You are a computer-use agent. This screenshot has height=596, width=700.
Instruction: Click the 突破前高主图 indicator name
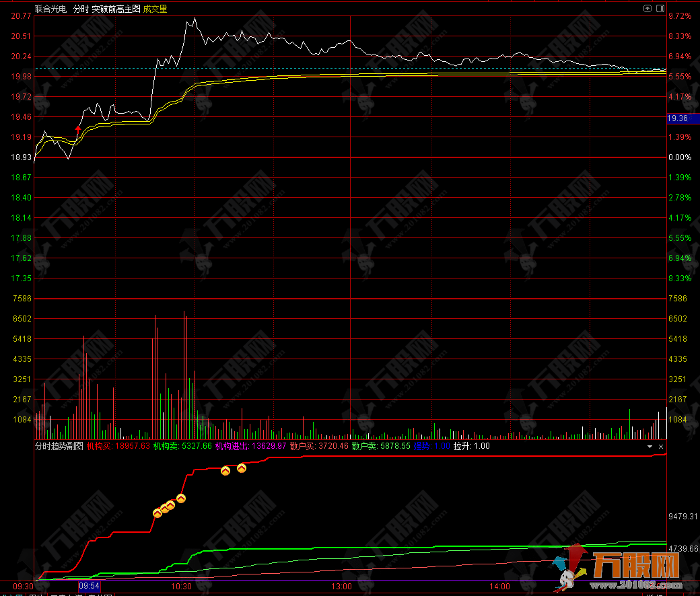coord(116,9)
